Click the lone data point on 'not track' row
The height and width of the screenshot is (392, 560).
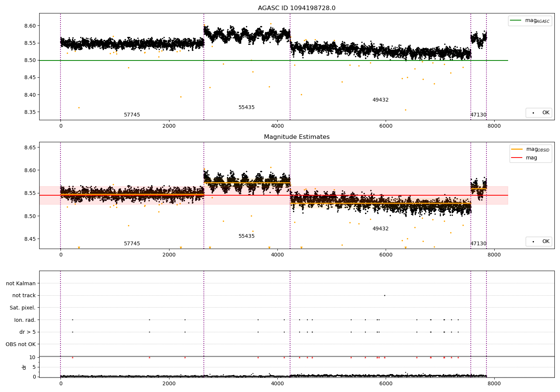(x=385, y=295)
